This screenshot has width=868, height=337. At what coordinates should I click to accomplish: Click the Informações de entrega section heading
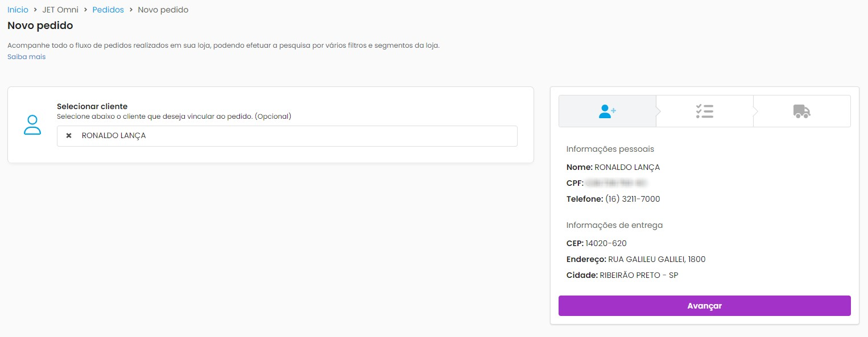coord(614,225)
